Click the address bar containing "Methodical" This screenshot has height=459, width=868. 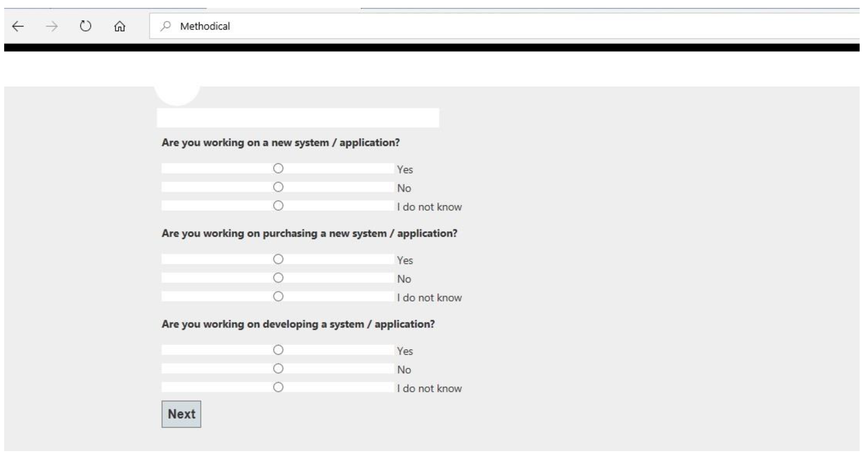click(x=472, y=26)
